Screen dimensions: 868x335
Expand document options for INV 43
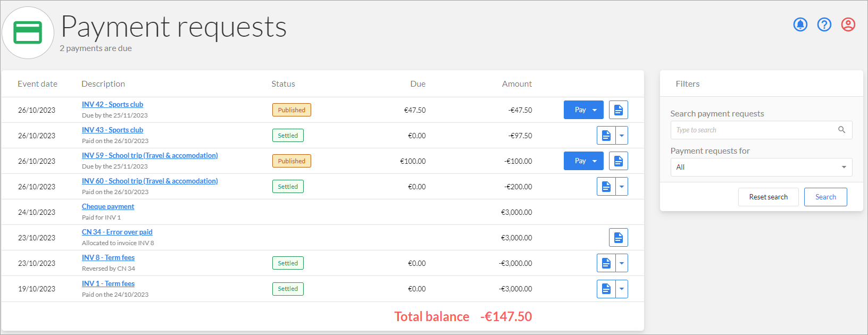click(x=622, y=136)
